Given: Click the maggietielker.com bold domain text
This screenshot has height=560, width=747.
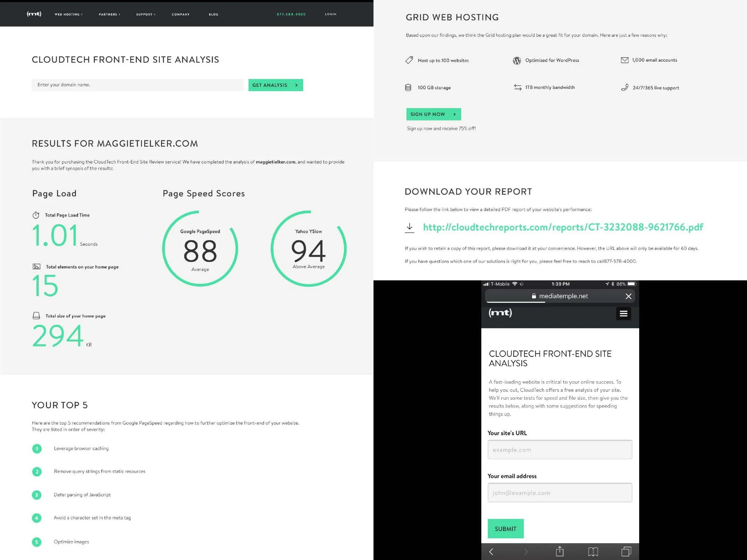Looking at the screenshot, I should [275, 162].
